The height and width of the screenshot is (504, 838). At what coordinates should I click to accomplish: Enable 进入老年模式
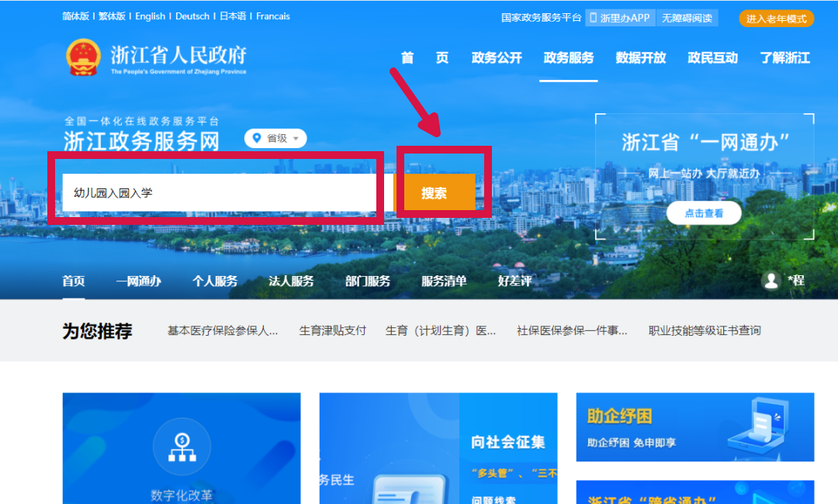pos(777,19)
